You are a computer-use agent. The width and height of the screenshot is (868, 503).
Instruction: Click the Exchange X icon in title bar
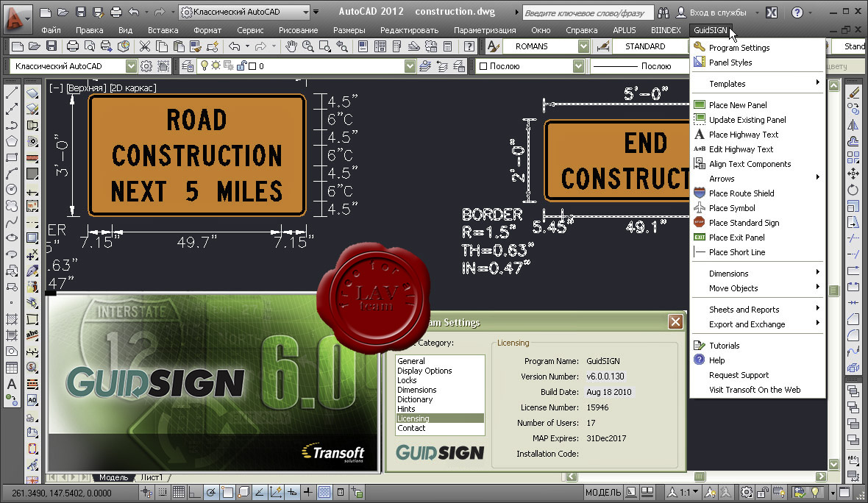tap(771, 13)
